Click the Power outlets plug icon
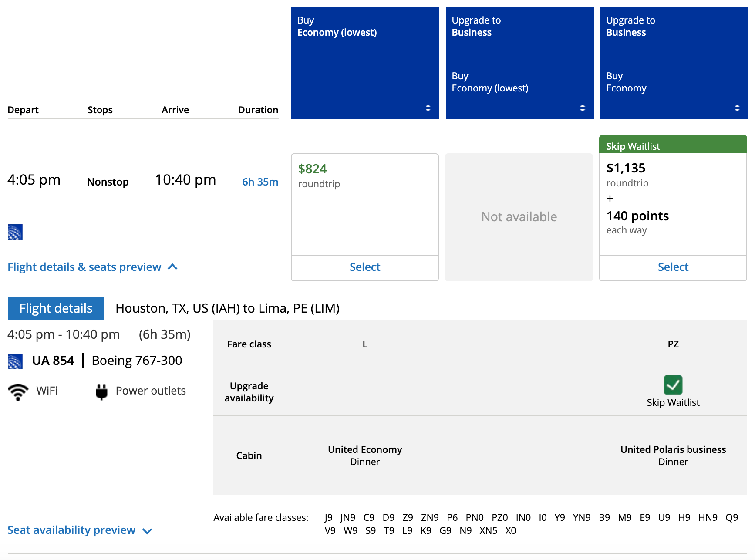 coord(101,391)
